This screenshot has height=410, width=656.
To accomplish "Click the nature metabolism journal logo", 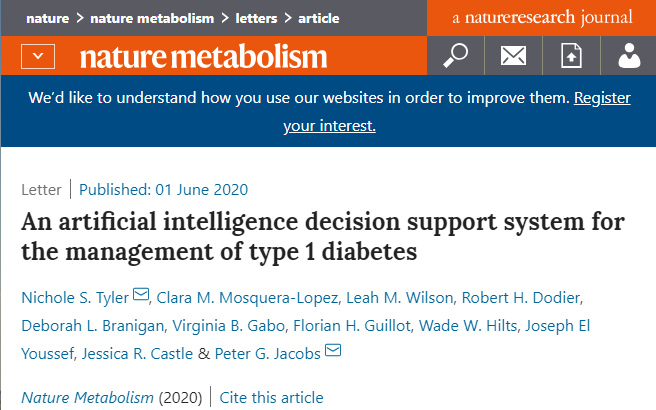I will pos(203,56).
